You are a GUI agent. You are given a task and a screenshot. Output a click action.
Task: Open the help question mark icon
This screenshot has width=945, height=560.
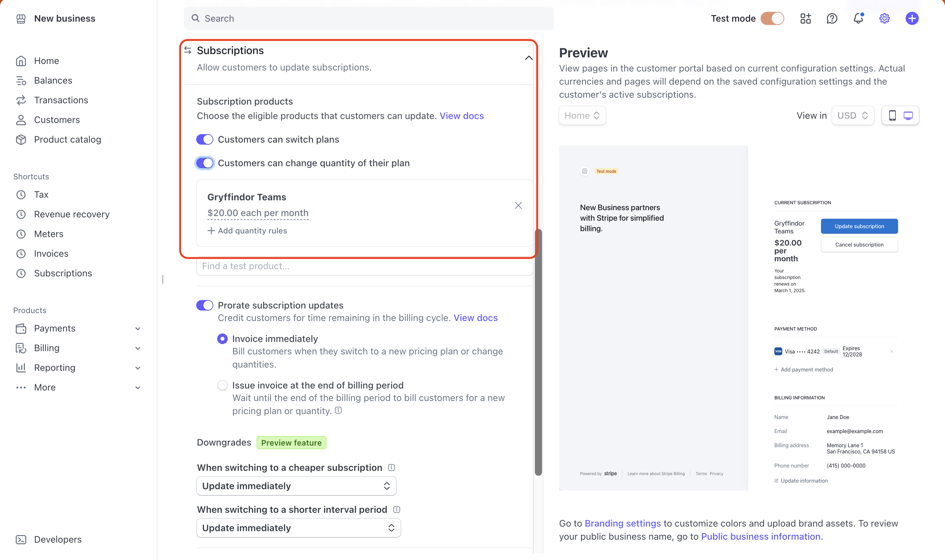pyautogui.click(x=832, y=18)
